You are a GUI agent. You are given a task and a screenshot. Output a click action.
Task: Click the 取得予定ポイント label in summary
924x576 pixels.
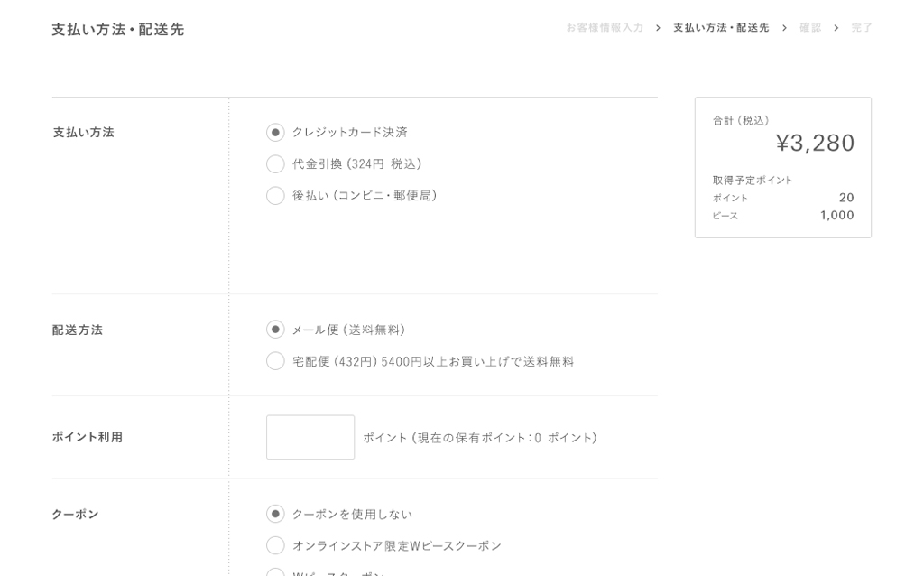point(753,181)
